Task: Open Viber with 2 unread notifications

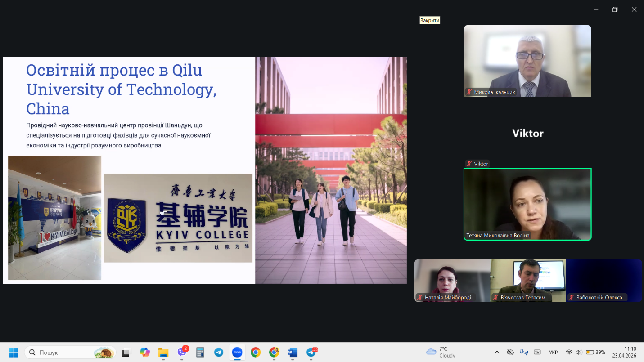Action: point(182,353)
